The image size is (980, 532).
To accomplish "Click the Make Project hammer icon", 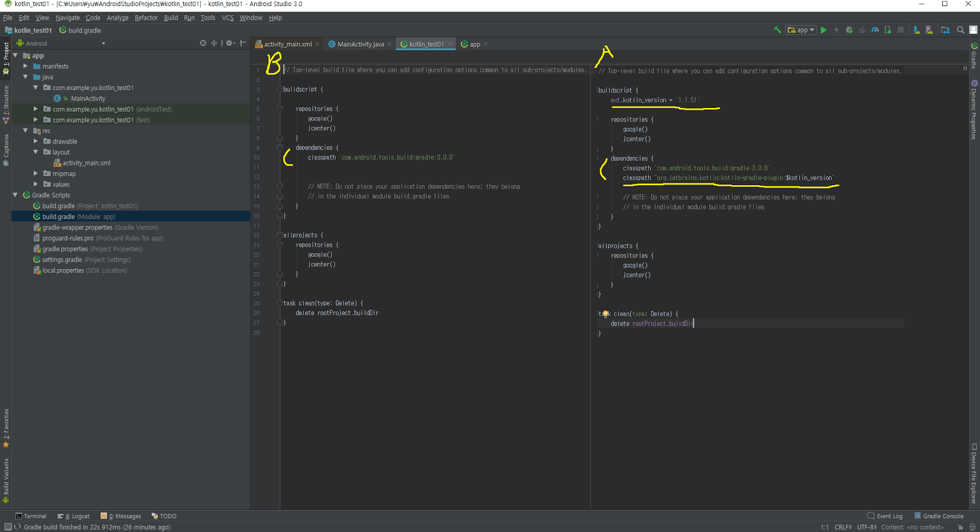I will coord(777,30).
